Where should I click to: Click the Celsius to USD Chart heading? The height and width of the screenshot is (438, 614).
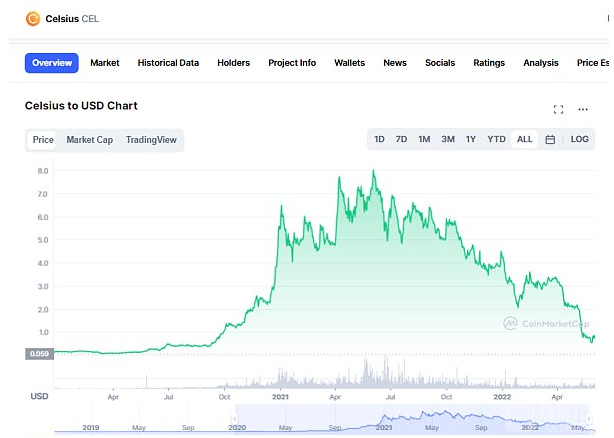pyautogui.click(x=81, y=106)
